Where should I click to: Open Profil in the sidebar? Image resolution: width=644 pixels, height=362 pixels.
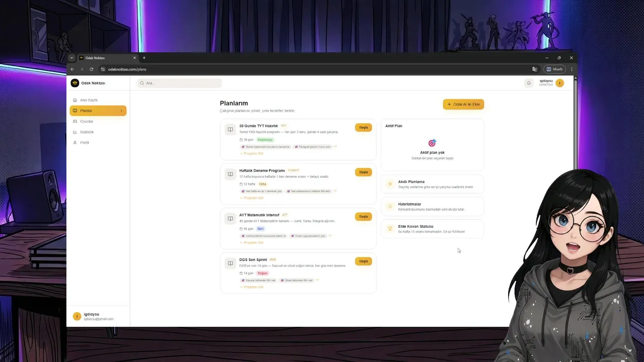[x=98, y=143]
